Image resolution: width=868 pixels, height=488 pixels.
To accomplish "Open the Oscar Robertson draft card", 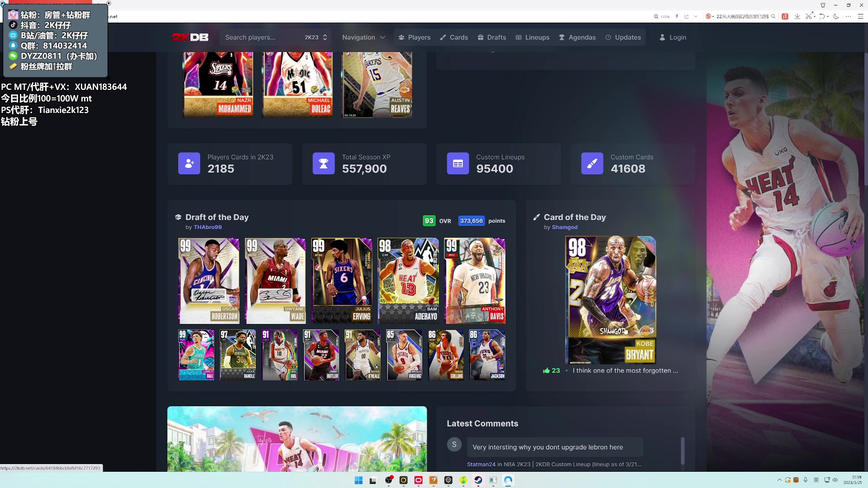I will click(209, 281).
